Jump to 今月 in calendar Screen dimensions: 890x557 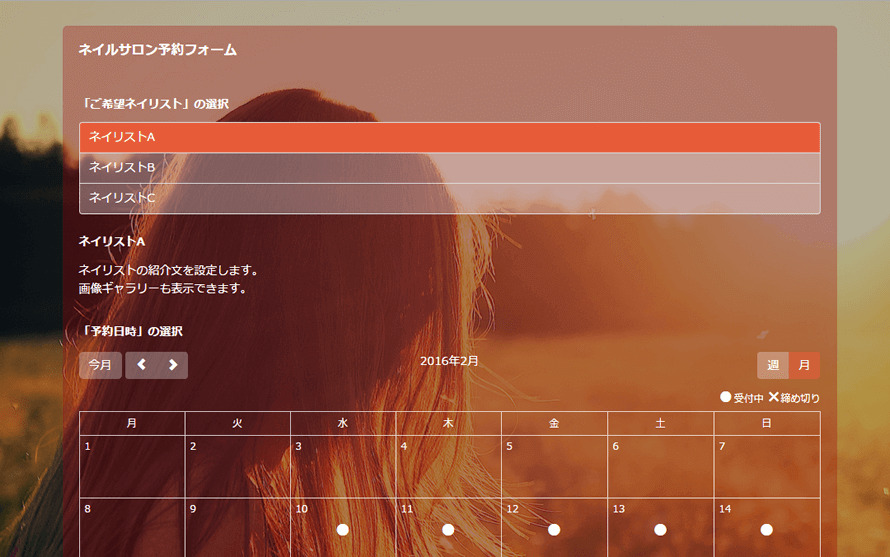pyautogui.click(x=100, y=365)
